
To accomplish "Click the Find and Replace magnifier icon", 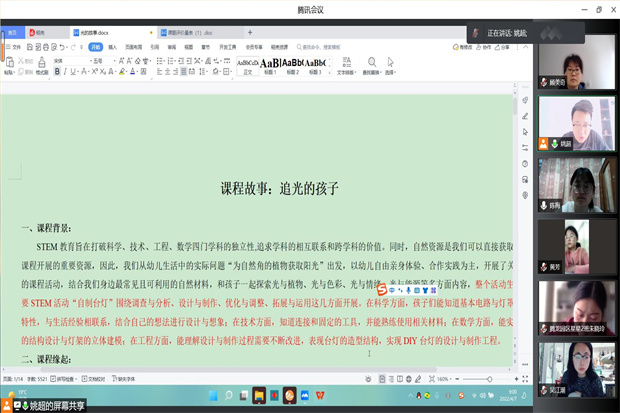I will (371, 62).
